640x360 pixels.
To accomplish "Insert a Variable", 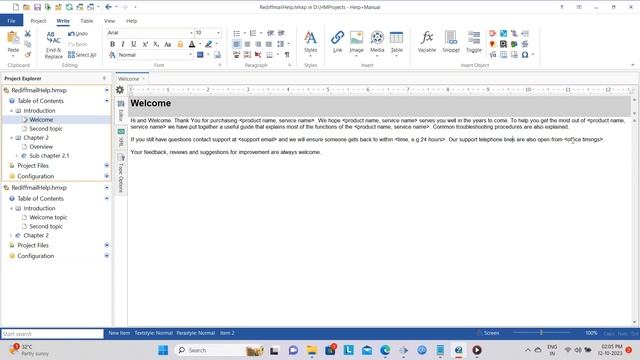I will coord(427,42).
